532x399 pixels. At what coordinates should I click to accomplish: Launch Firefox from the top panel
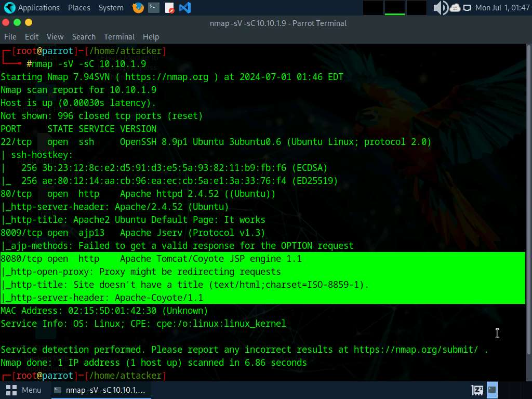138,8
